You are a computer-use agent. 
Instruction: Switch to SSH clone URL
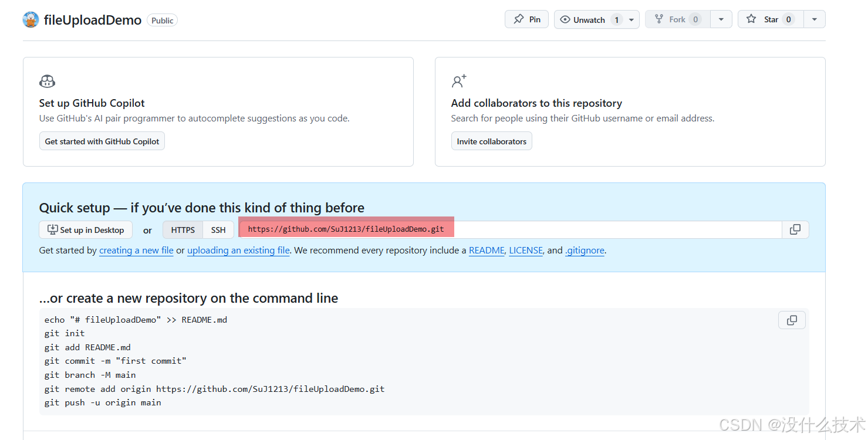coord(218,230)
